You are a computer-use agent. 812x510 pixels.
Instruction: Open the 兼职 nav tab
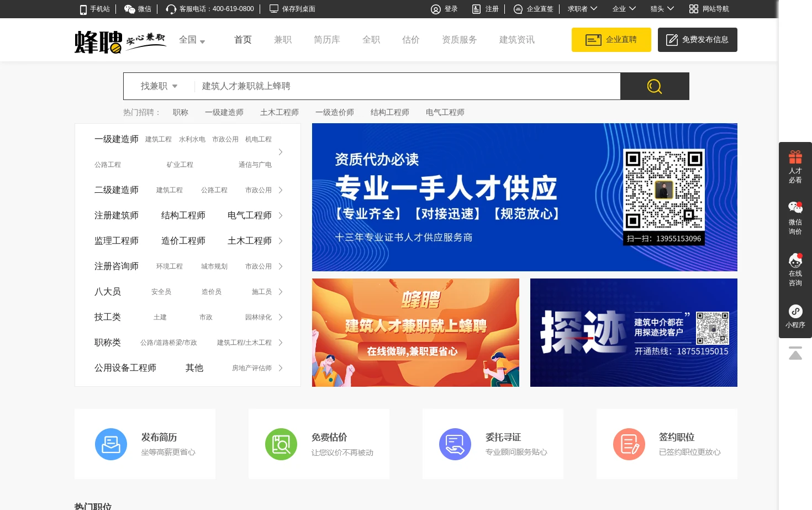(283, 40)
